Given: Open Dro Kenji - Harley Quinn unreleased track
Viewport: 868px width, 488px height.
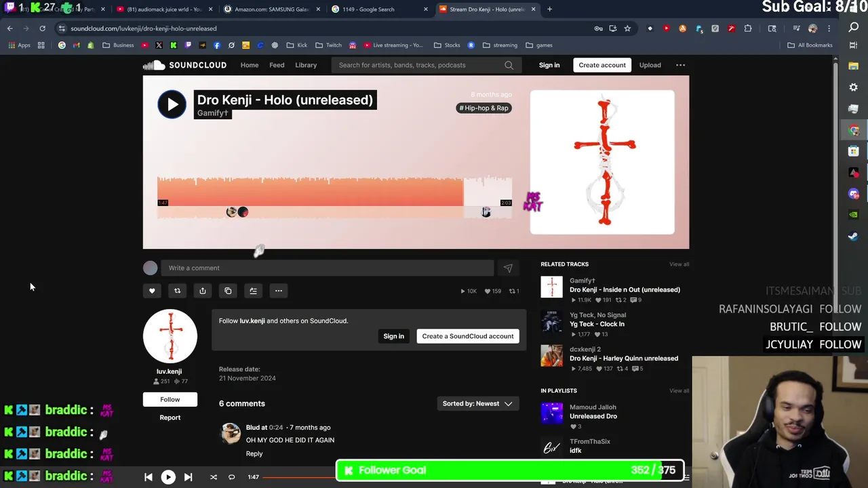Looking at the screenshot, I should (624, 359).
